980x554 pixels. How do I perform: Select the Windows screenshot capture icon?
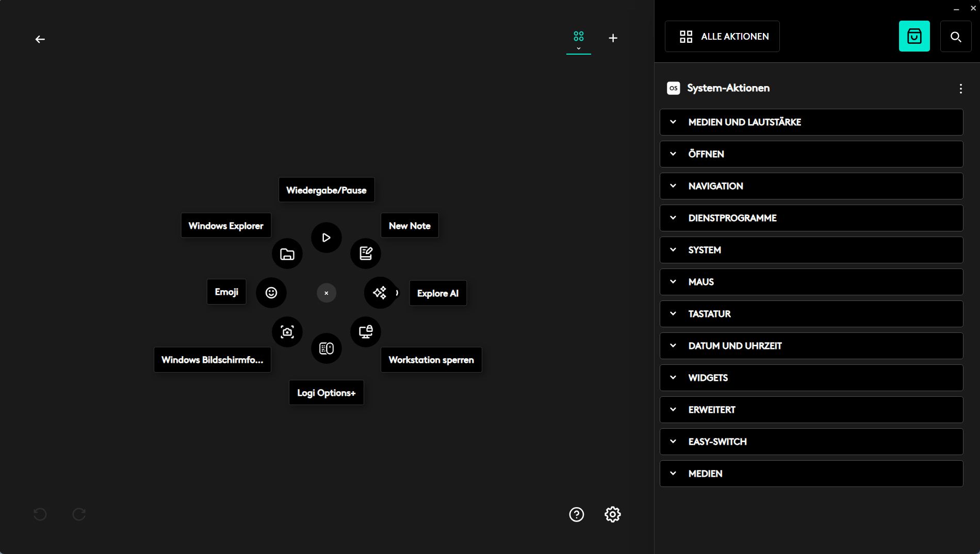tap(287, 332)
